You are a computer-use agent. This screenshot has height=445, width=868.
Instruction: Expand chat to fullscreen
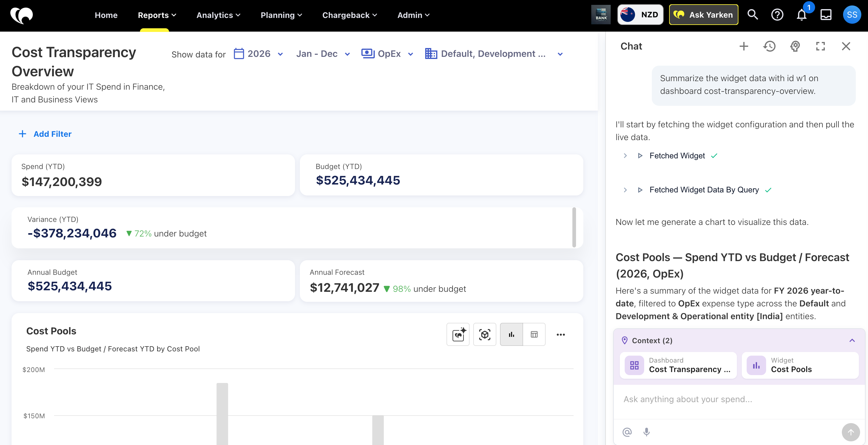821,46
